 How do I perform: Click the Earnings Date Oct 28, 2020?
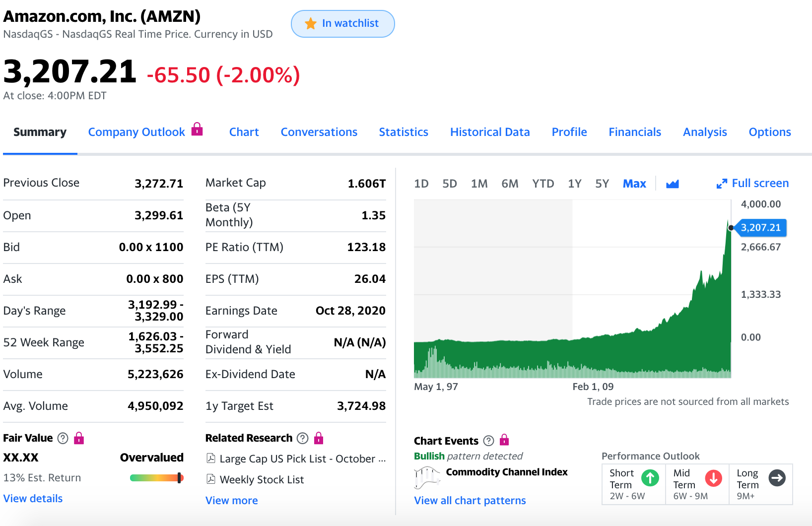pos(350,311)
